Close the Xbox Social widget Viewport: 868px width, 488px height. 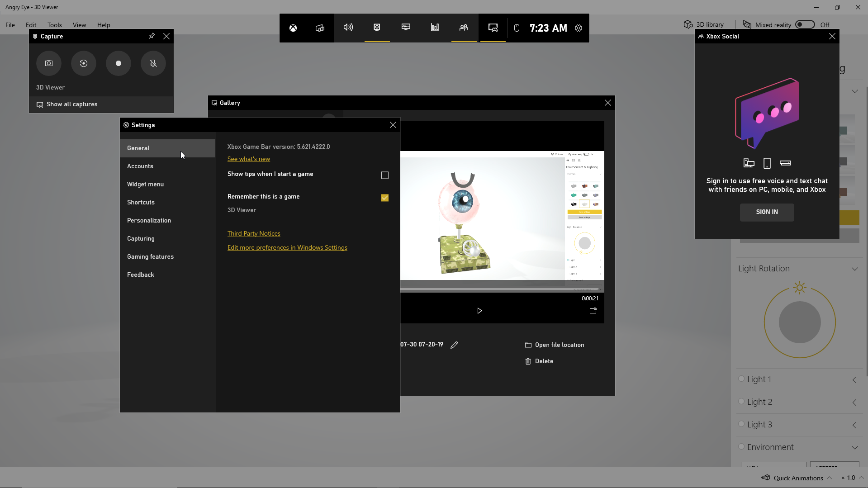coord(832,36)
